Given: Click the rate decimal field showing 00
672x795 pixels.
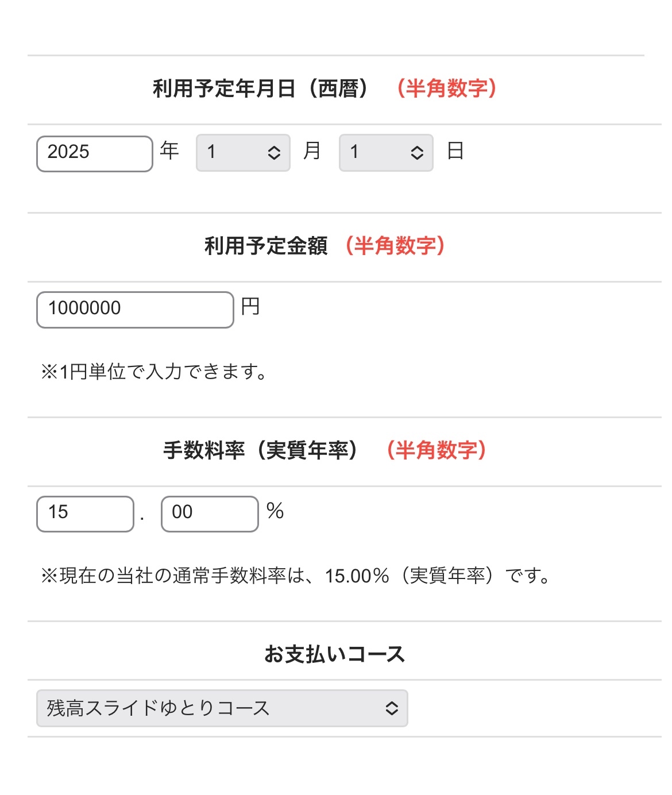Looking at the screenshot, I should click(x=210, y=514).
